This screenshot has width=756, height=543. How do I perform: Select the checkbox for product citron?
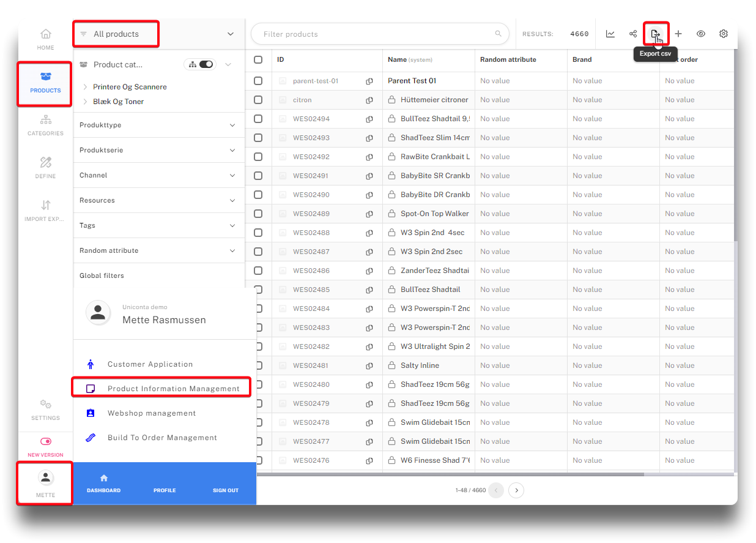[x=258, y=100]
